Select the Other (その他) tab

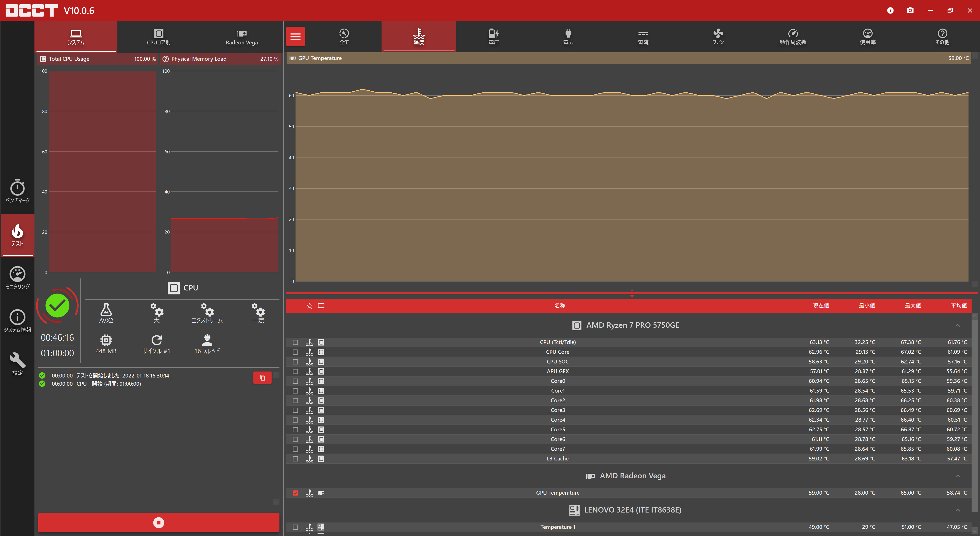coord(942,36)
